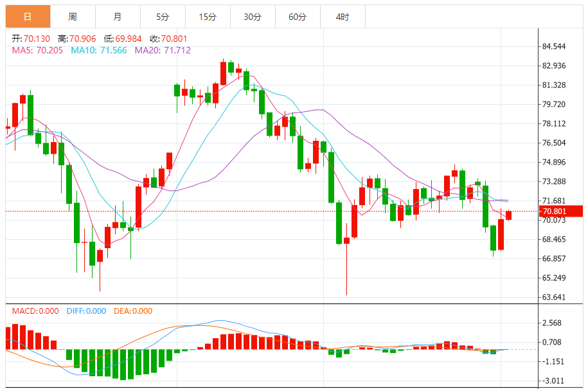
Task: Click the red 70.801 current price tag
Action: click(560, 211)
